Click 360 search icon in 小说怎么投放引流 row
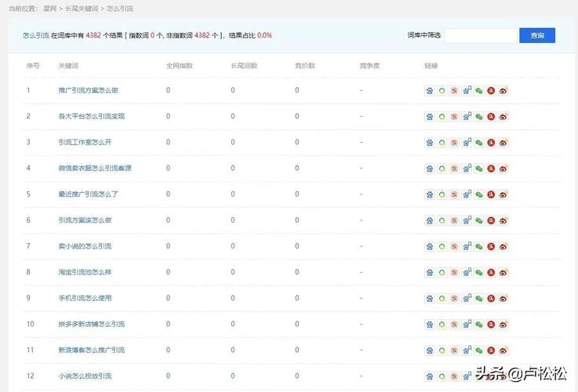The height and width of the screenshot is (392, 578). pos(442,376)
